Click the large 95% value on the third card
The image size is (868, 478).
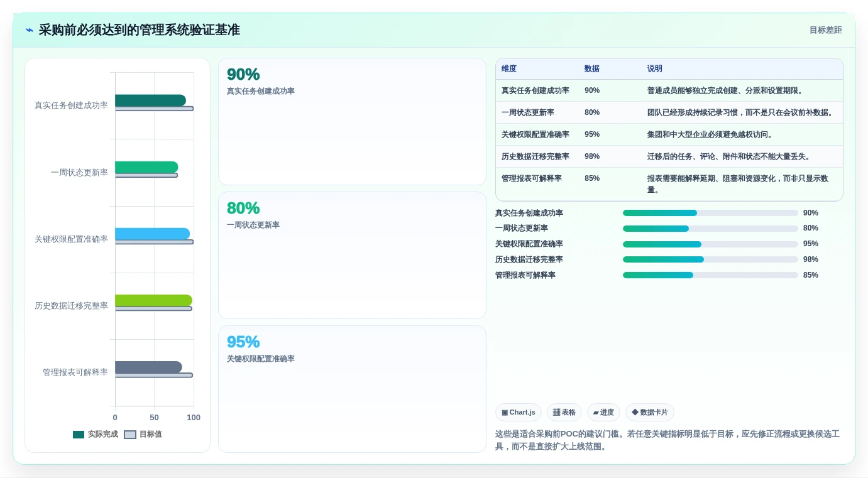click(243, 342)
